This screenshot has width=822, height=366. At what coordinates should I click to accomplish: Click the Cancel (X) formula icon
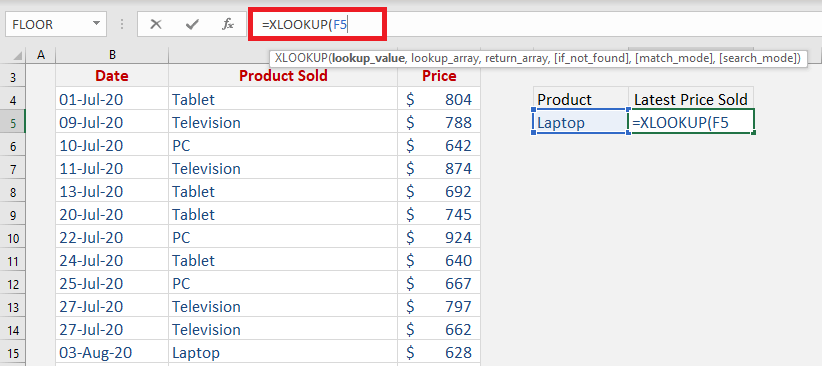point(156,24)
